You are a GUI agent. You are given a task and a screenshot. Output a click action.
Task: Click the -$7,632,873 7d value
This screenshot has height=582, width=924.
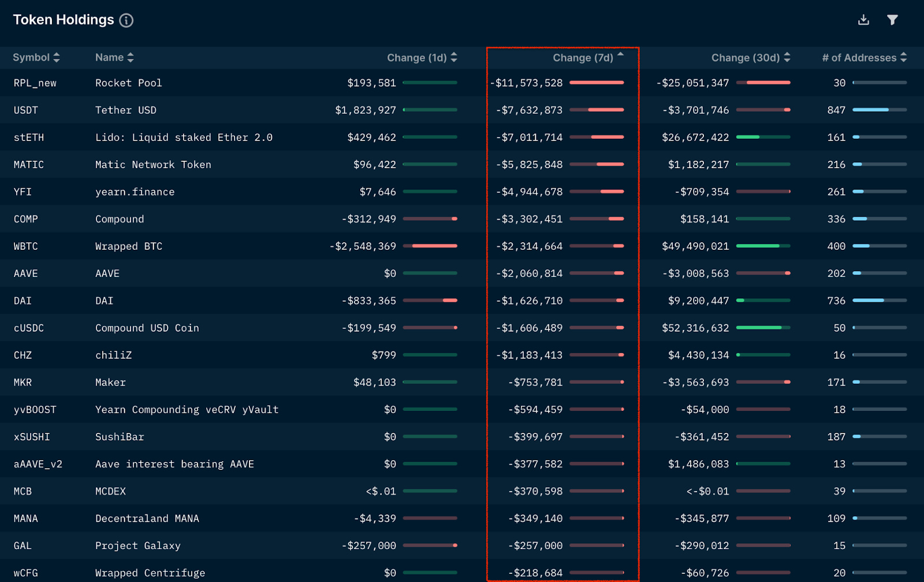529,110
